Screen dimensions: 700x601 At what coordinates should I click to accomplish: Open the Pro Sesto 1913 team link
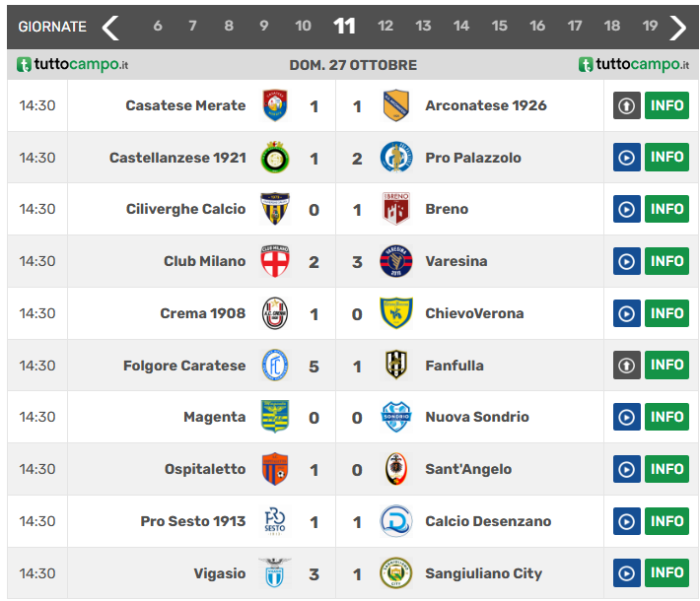(192, 521)
